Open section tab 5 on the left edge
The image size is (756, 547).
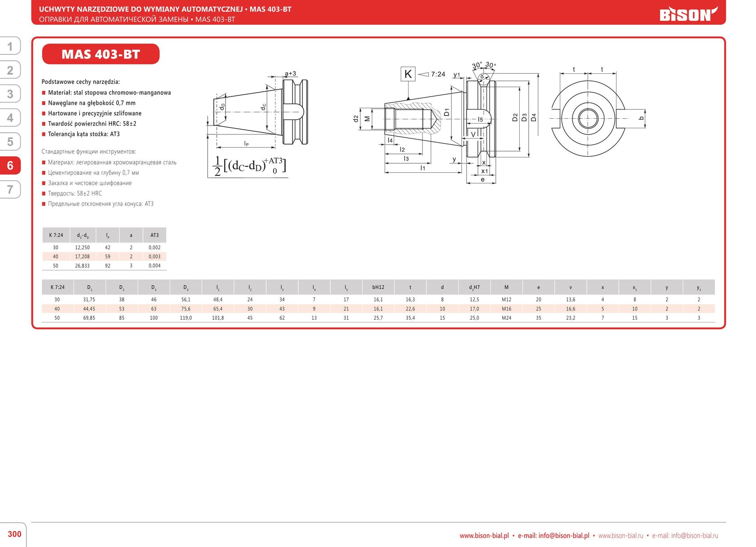[10, 142]
